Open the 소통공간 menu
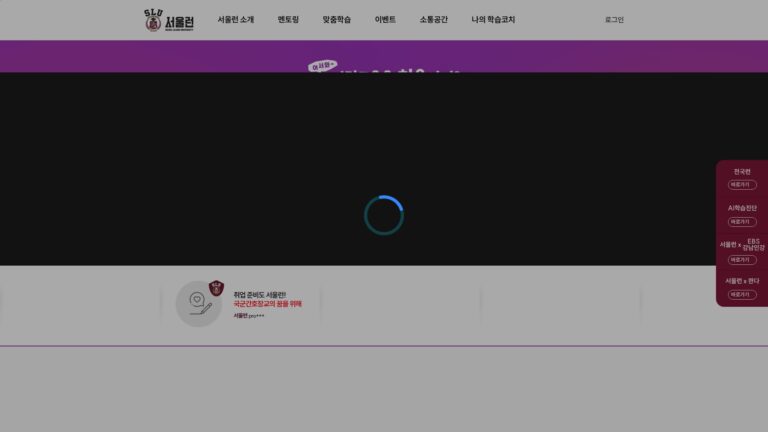768x432 pixels. [x=433, y=20]
